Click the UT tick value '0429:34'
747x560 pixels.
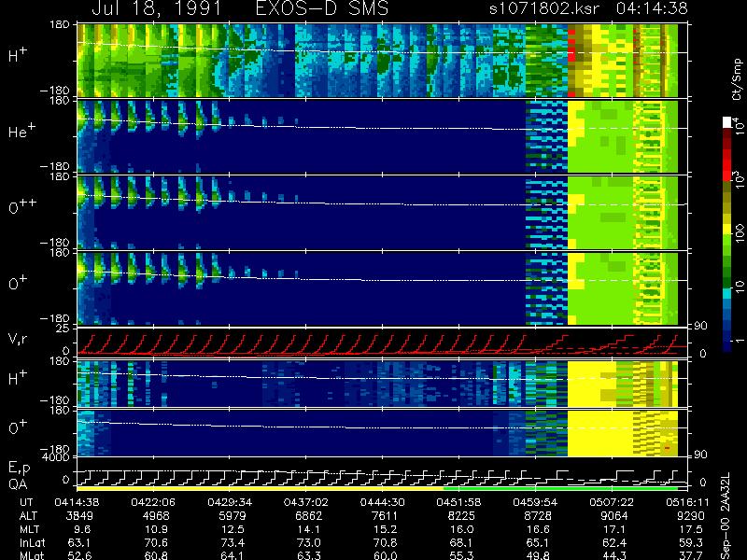(230, 502)
